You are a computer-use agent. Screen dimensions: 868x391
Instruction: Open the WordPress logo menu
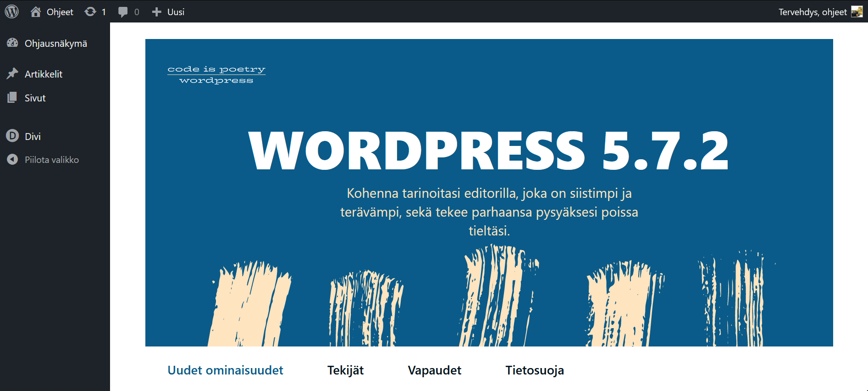pyautogui.click(x=12, y=11)
